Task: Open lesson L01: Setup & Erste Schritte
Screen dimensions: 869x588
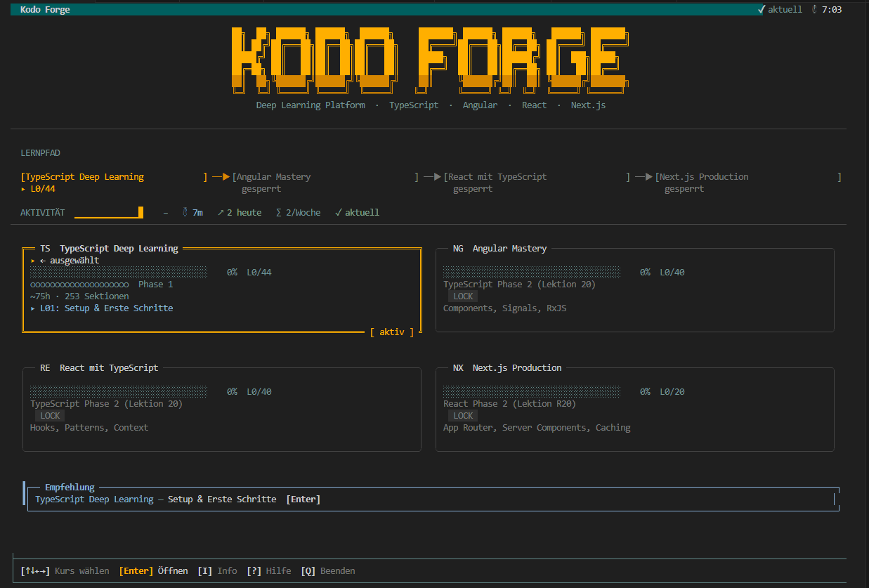Action: pos(101,308)
